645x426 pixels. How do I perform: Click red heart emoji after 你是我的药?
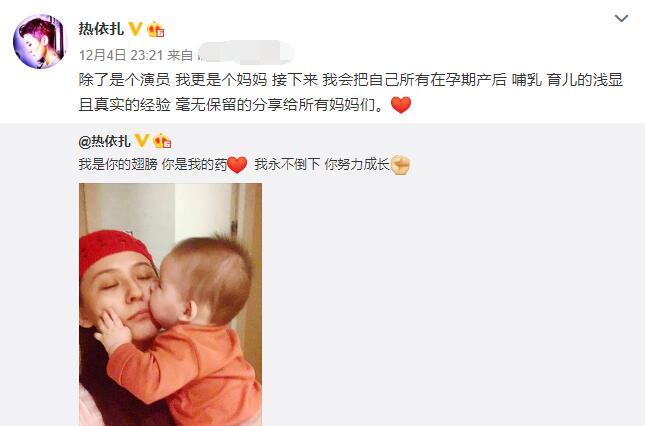[x=237, y=165]
